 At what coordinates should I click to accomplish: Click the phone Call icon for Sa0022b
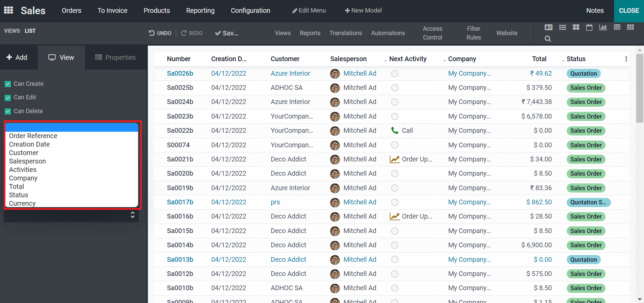point(395,130)
